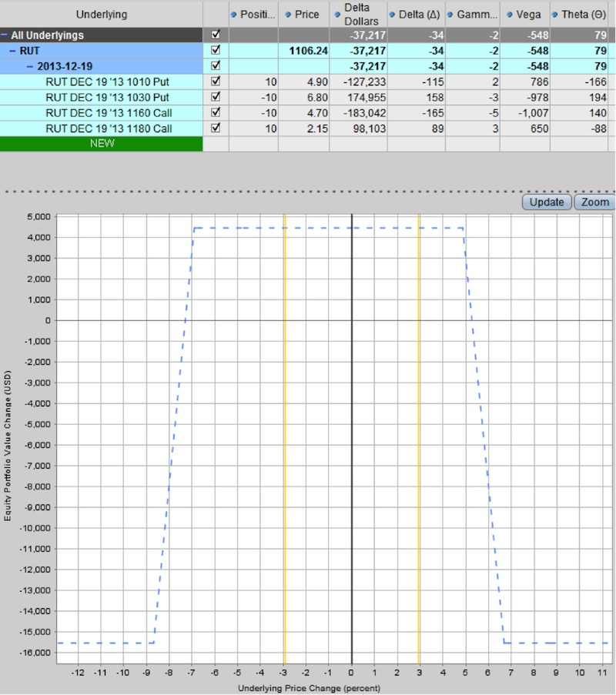Uncheck the RUT 1160 Call checkbox
Viewport: 616px width, 695px height.
216,112
